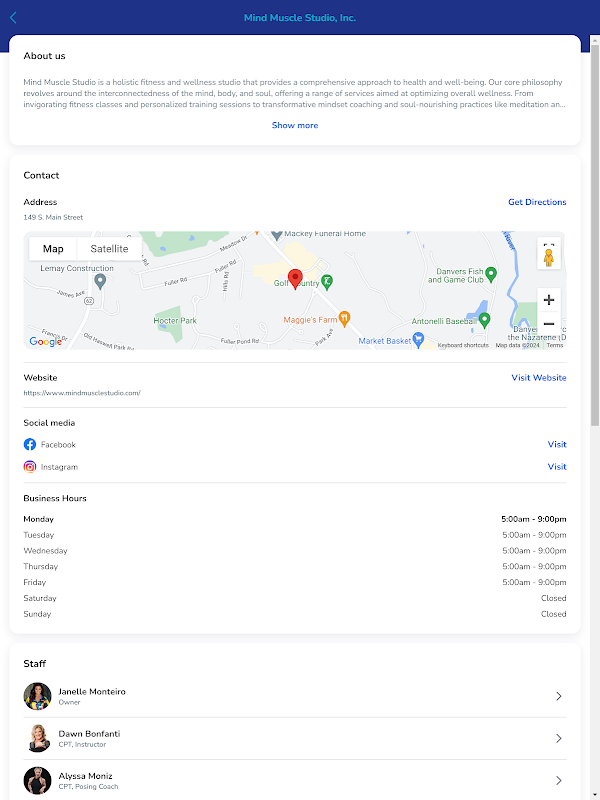Click the Google logo on the map
Viewport: 600px width, 800px height.
pos(45,342)
